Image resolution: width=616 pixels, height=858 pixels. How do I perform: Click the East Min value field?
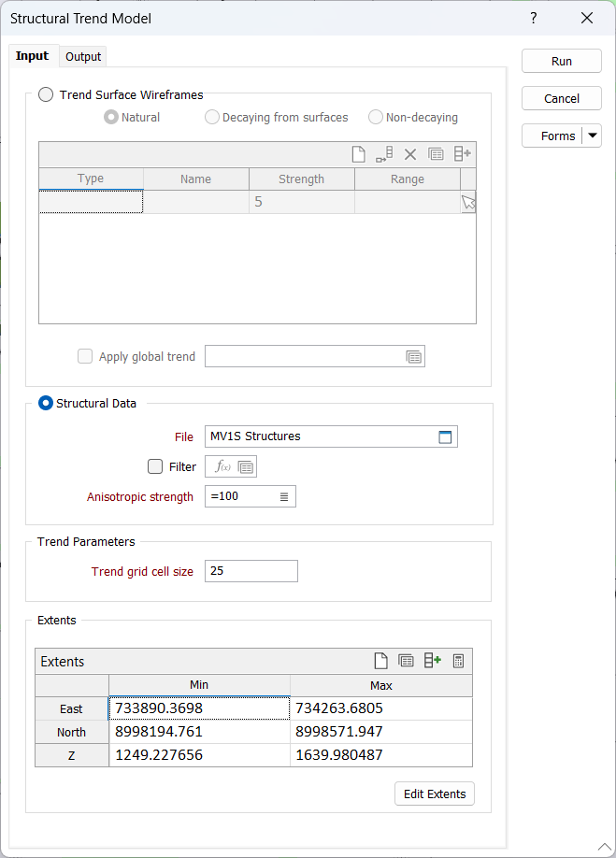(197, 708)
